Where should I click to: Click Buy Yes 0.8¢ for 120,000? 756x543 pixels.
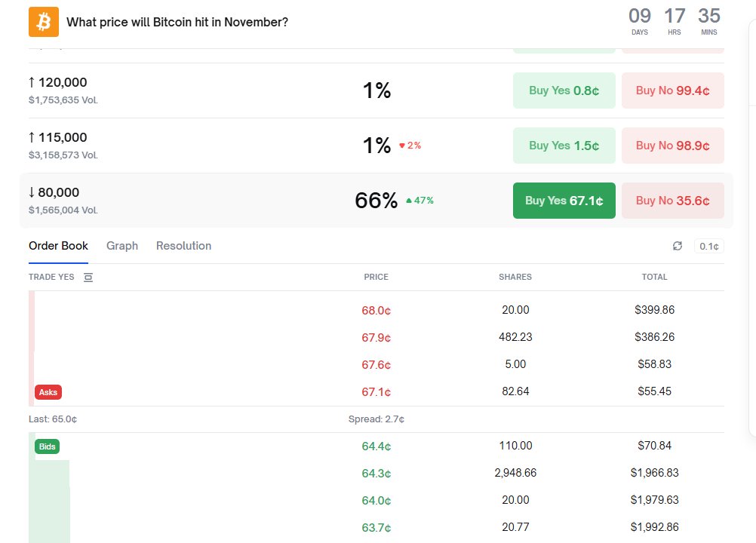coord(564,90)
